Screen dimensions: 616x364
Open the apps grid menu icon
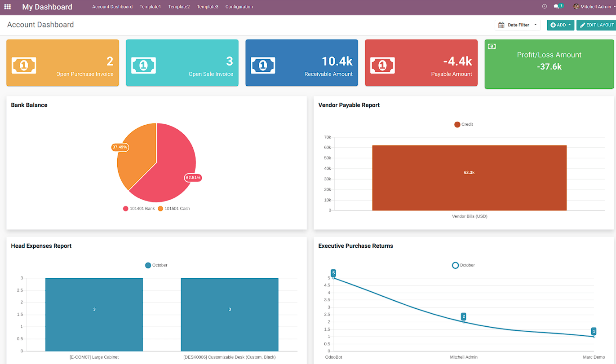coord(7,7)
